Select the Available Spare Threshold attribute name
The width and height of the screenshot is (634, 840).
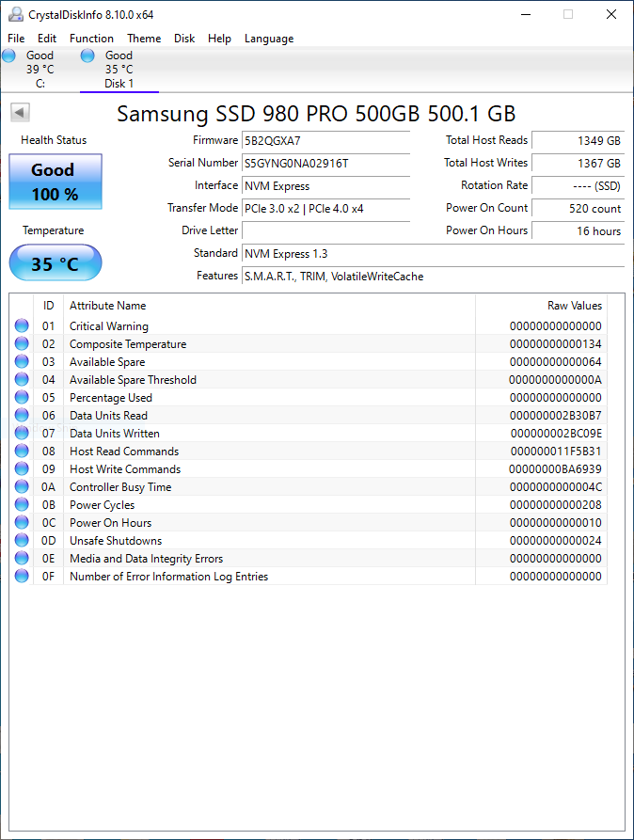(133, 380)
